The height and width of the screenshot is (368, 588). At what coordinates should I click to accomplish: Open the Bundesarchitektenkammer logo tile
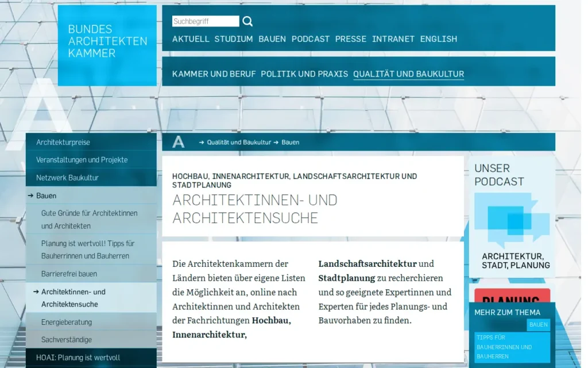click(x=107, y=45)
